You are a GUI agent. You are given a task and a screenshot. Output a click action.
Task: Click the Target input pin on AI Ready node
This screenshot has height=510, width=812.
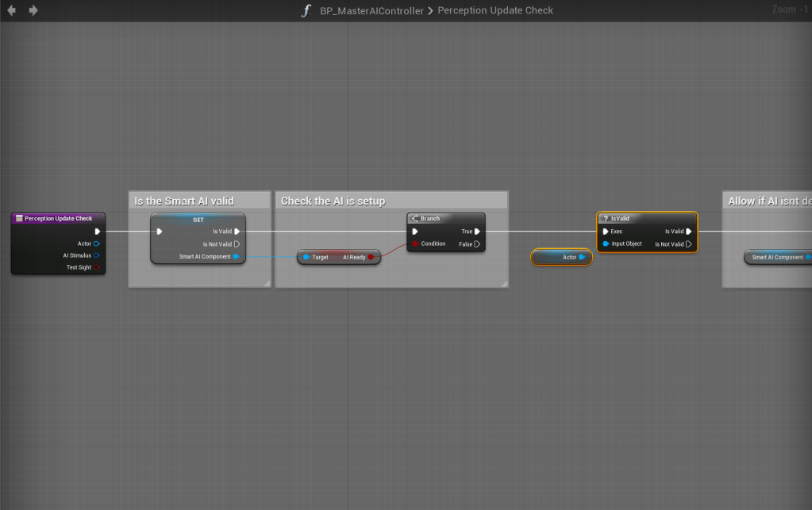click(x=306, y=257)
